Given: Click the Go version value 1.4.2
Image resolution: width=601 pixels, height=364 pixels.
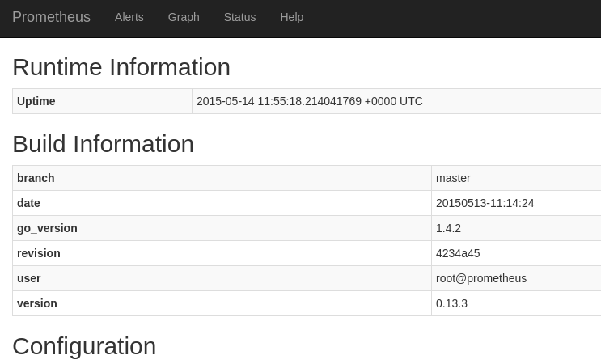Looking at the screenshot, I should click(x=448, y=228).
